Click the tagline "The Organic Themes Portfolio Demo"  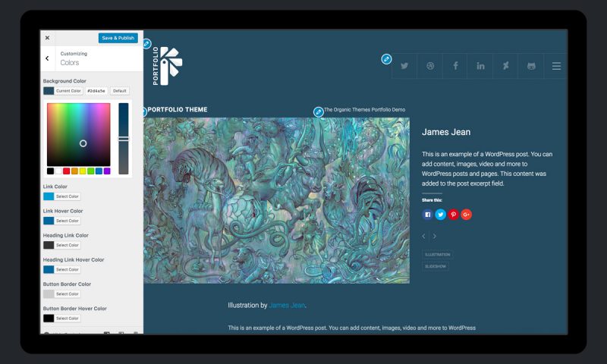pos(365,109)
